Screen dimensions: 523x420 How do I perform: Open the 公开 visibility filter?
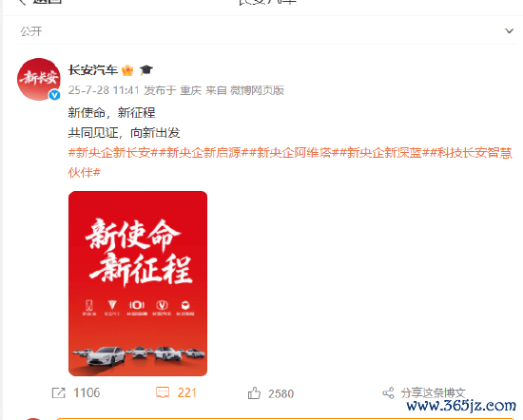[31, 31]
